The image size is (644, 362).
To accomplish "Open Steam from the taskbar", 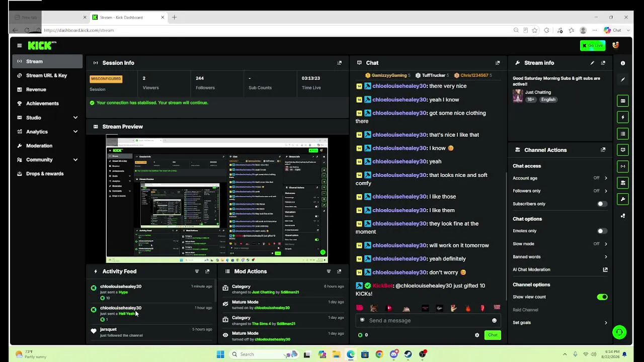I will [x=408, y=354].
